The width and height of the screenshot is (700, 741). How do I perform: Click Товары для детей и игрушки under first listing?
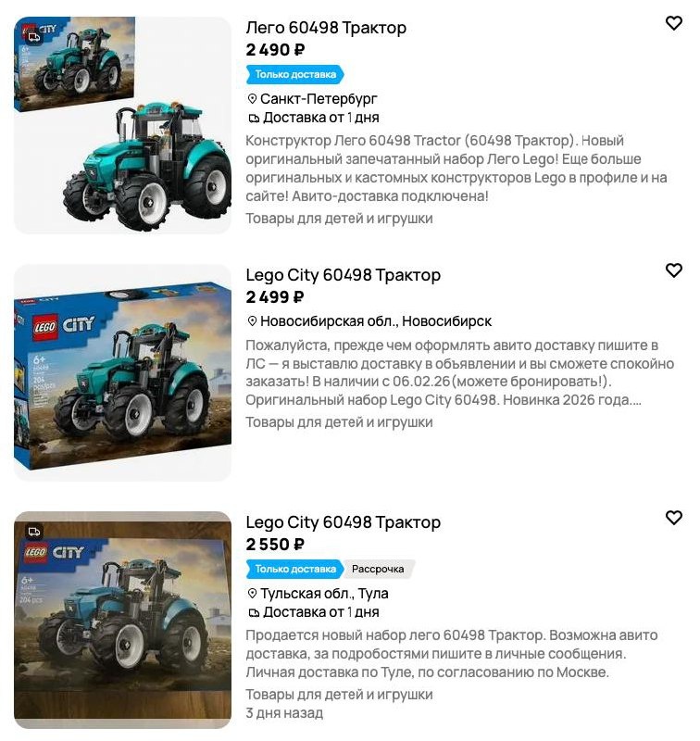tap(339, 219)
